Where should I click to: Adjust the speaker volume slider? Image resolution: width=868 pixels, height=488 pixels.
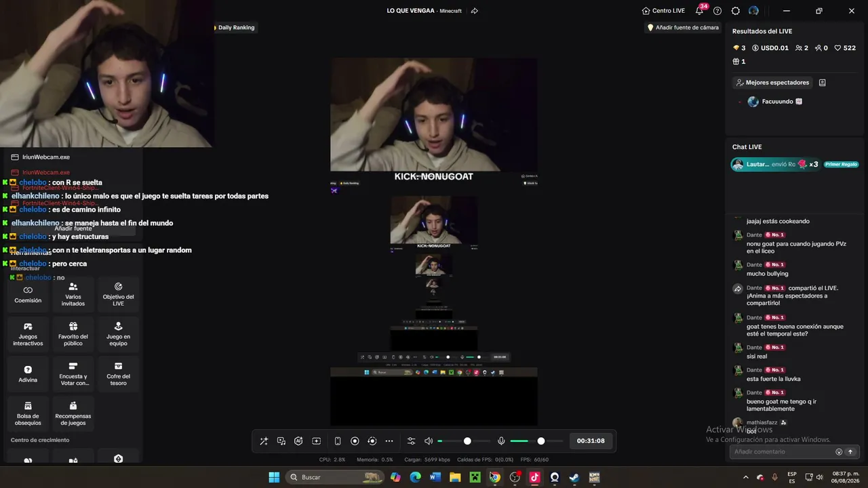point(464,441)
